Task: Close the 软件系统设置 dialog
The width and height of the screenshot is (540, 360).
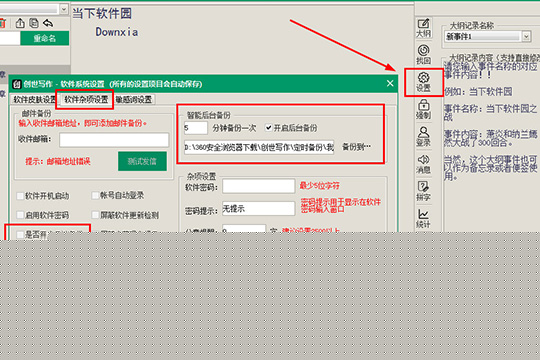Action: tap(390, 83)
